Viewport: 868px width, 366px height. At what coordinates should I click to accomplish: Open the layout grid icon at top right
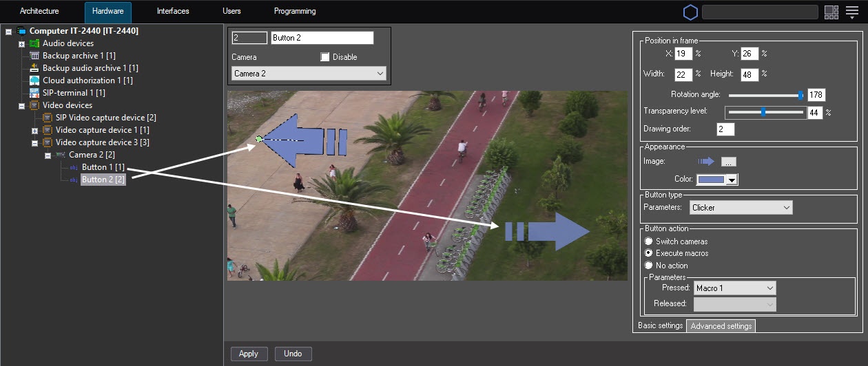[x=831, y=12]
